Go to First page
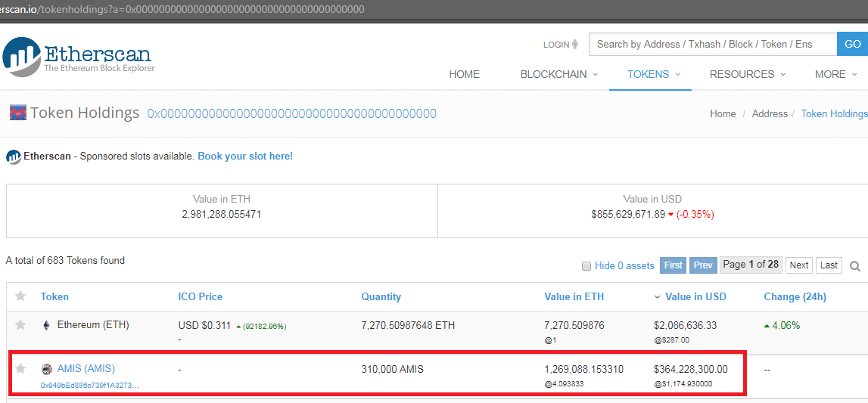 674,265
